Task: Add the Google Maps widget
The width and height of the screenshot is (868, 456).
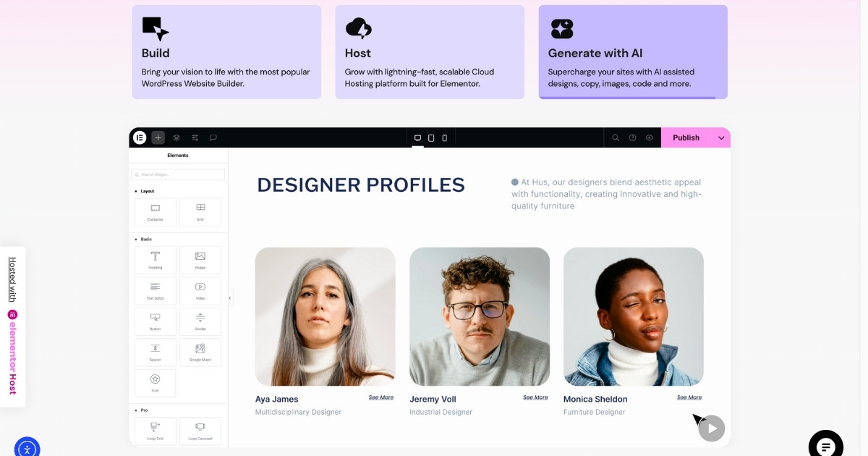Action: click(200, 352)
